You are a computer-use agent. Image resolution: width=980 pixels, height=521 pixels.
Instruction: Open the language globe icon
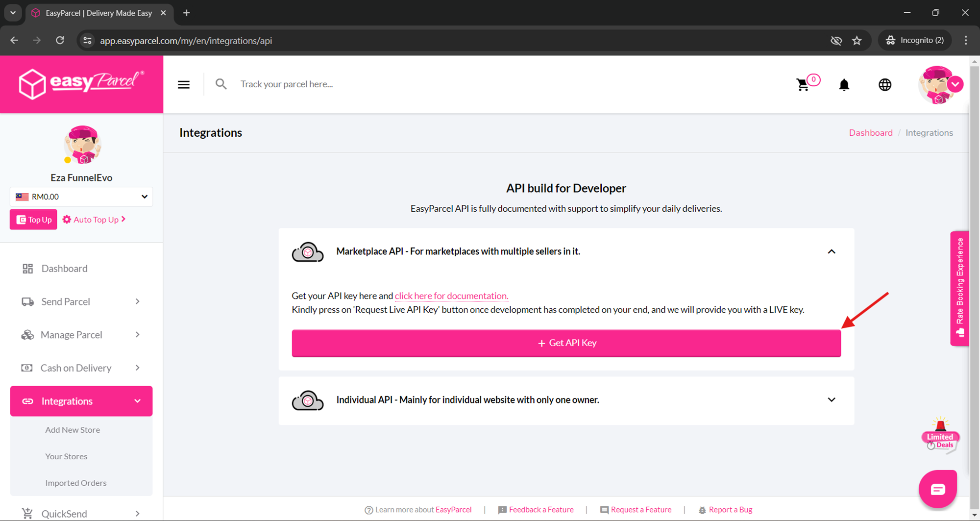(x=884, y=85)
